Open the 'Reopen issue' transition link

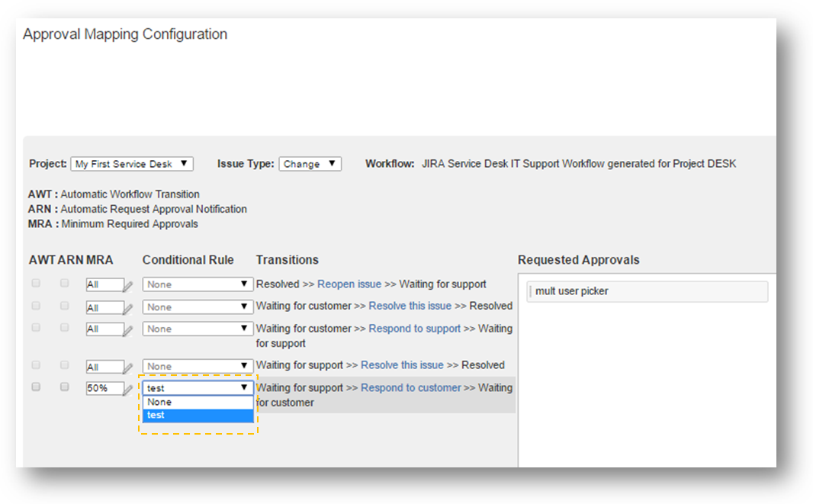tap(349, 284)
